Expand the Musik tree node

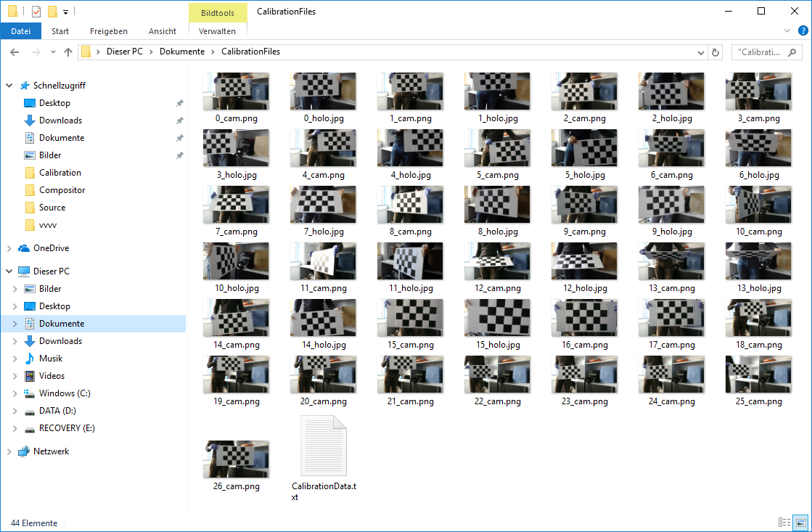tap(15, 359)
